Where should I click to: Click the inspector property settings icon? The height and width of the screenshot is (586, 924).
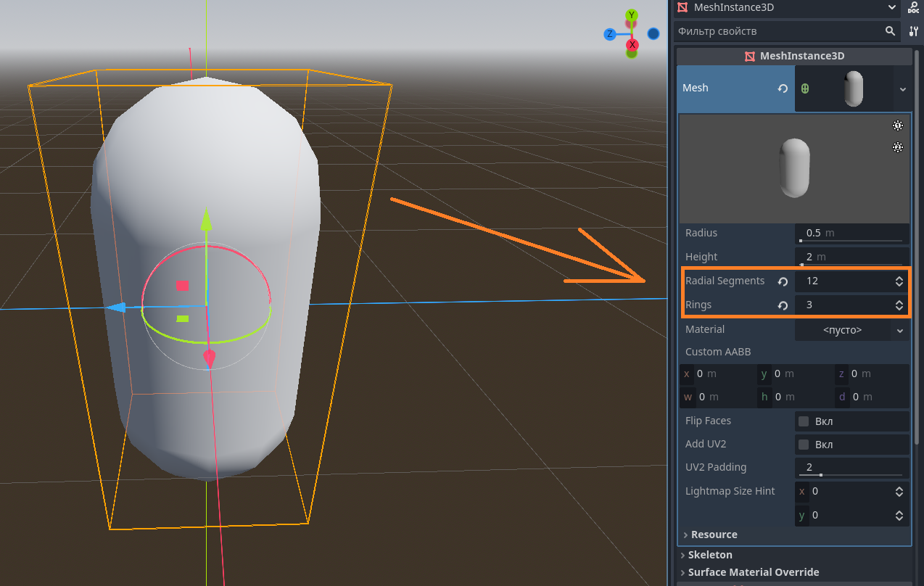[913, 31]
